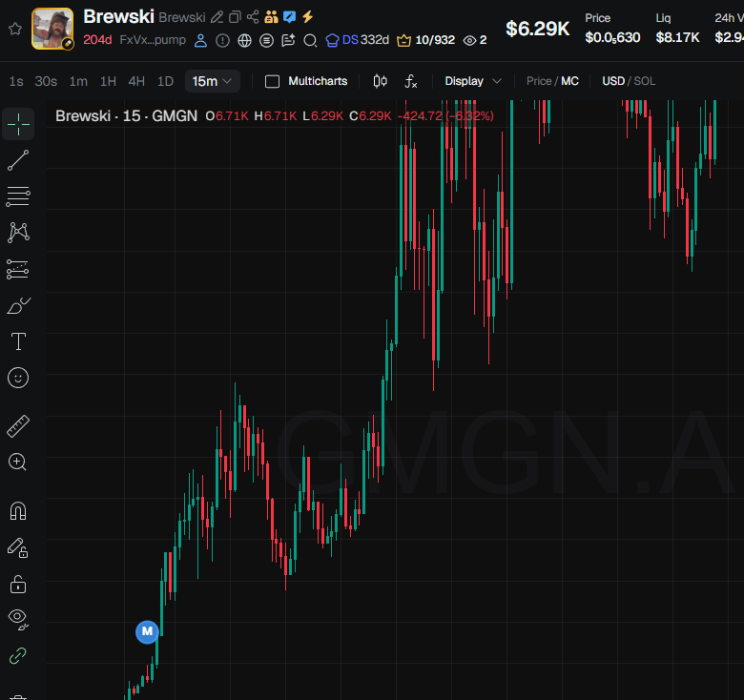This screenshot has width=744, height=700.
Task: Share Brewski token via share icon
Action: click(253, 17)
